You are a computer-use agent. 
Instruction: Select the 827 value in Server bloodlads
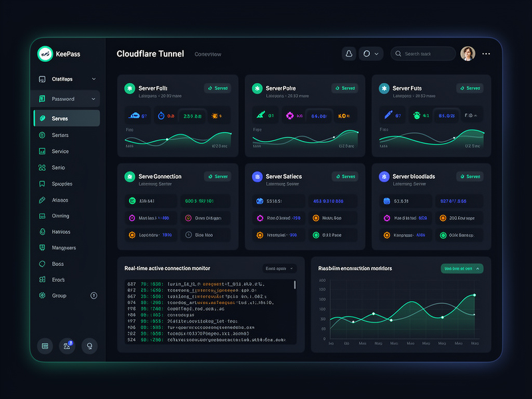pos(454,201)
